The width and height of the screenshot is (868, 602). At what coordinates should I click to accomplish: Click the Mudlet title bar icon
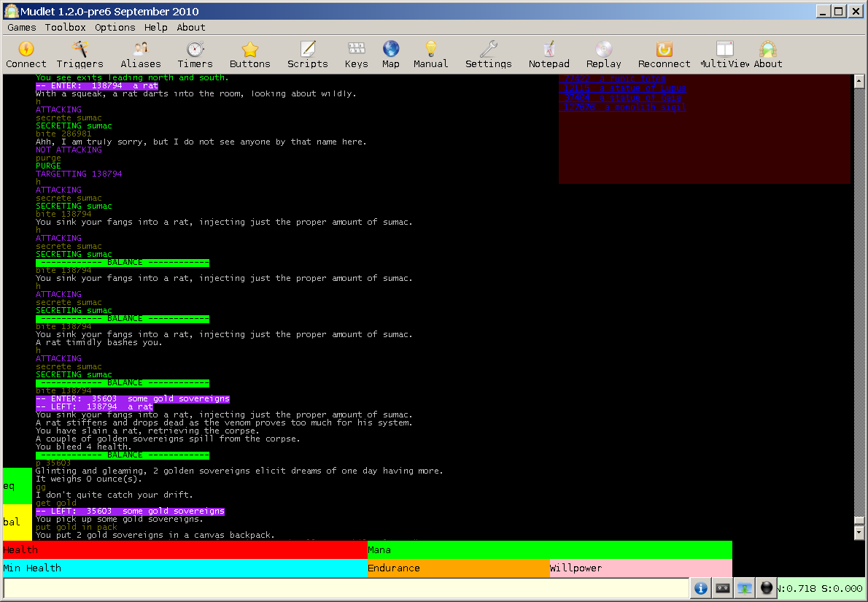(11, 11)
